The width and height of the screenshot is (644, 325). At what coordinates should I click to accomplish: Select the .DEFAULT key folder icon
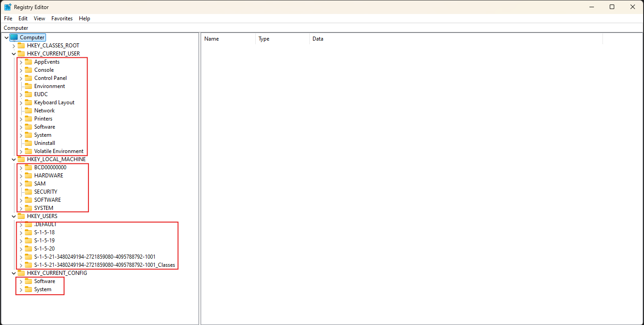[x=28, y=224]
